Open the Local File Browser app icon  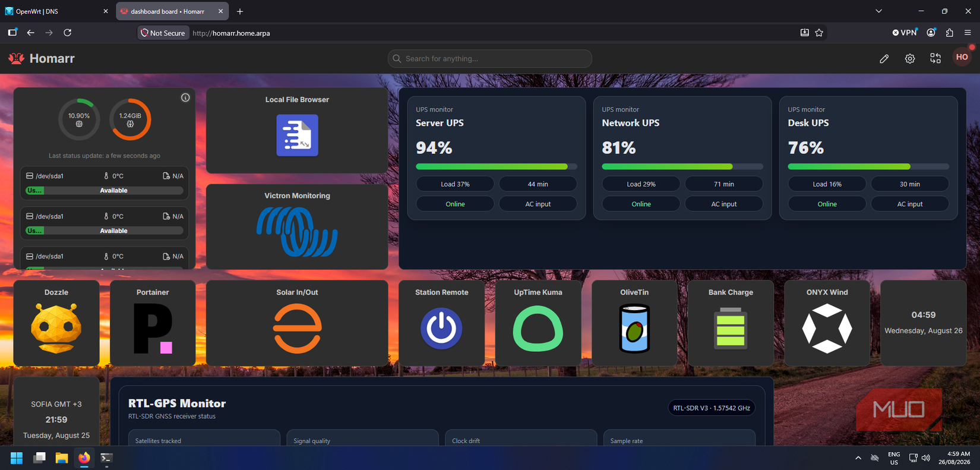click(x=297, y=135)
